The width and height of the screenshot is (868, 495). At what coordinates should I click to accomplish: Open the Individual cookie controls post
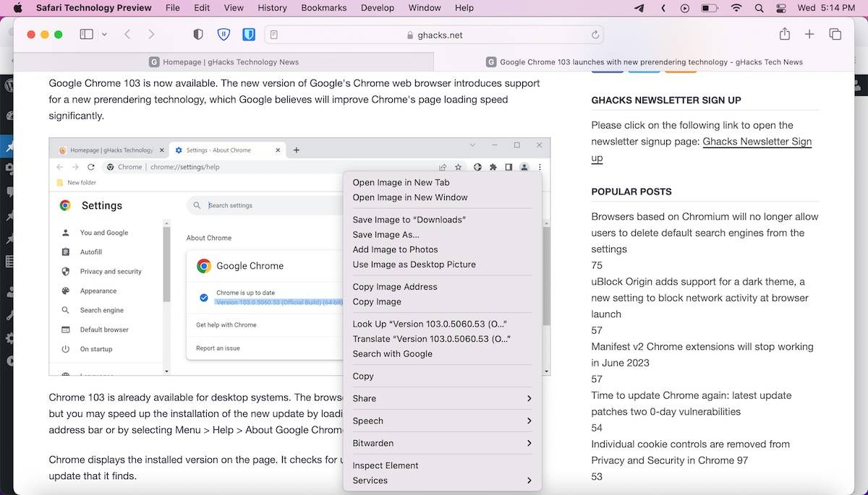pos(690,452)
